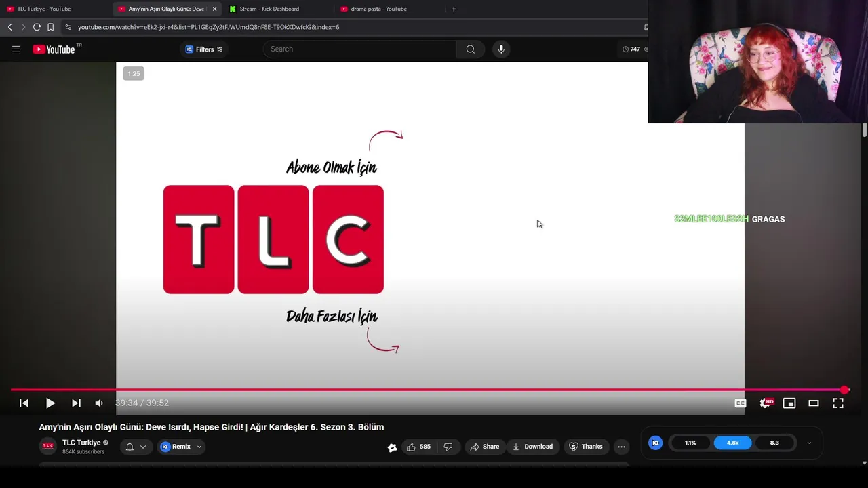Switch to Stream - Kick Dashboard tab
The width and height of the screenshot is (868, 488).
(277, 9)
